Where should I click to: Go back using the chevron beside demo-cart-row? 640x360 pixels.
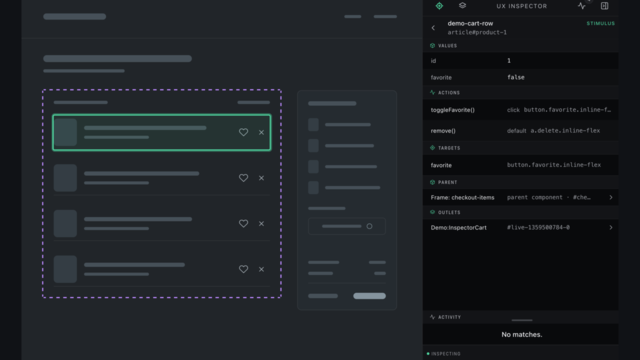pyautogui.click(x=433, y=28)
